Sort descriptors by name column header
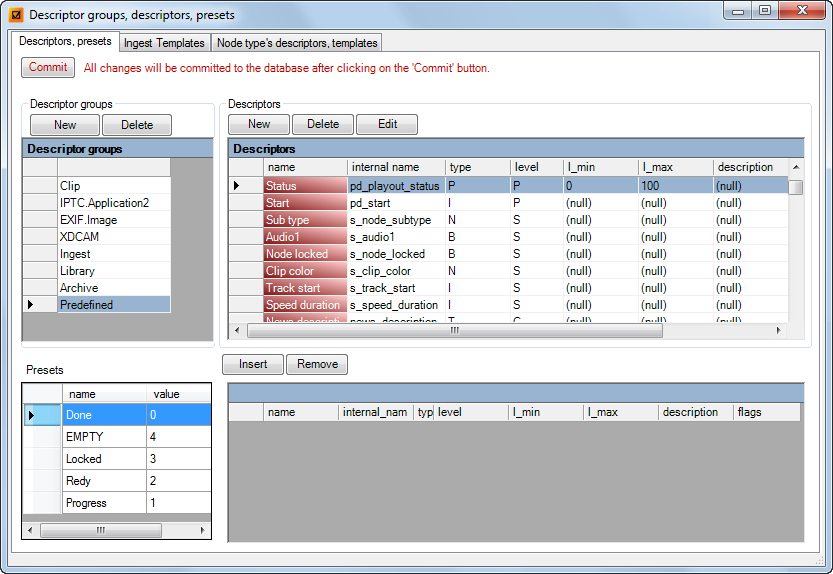 click(x=305, y=167)
